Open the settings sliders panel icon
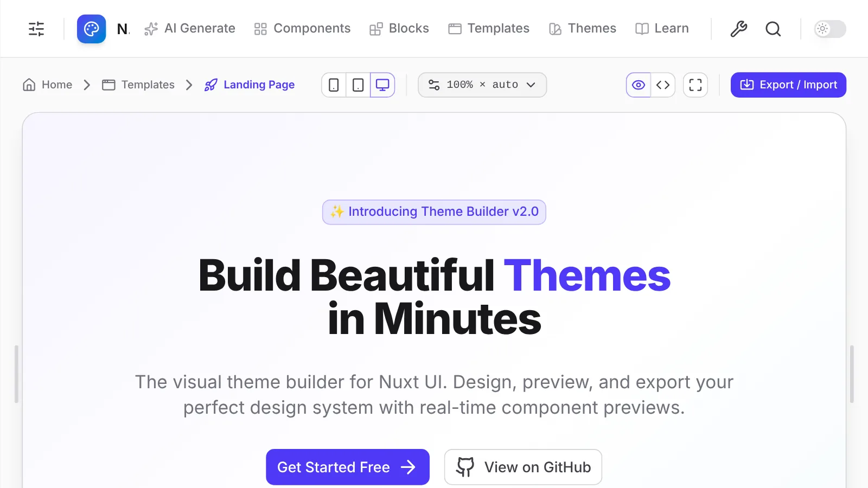The width and height of the screenshot is (868, 488). pyautogui.click(x=36, y=29)
